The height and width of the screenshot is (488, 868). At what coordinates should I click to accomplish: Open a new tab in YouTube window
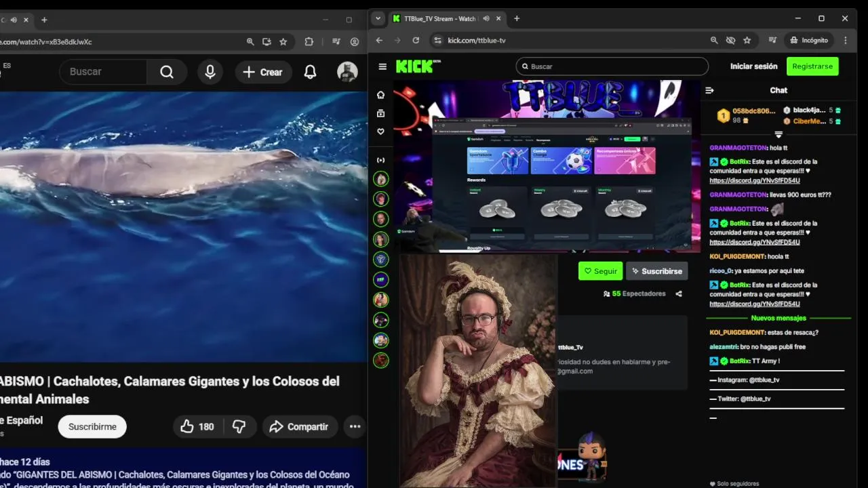pyautogui.click(x=44, y=20)
